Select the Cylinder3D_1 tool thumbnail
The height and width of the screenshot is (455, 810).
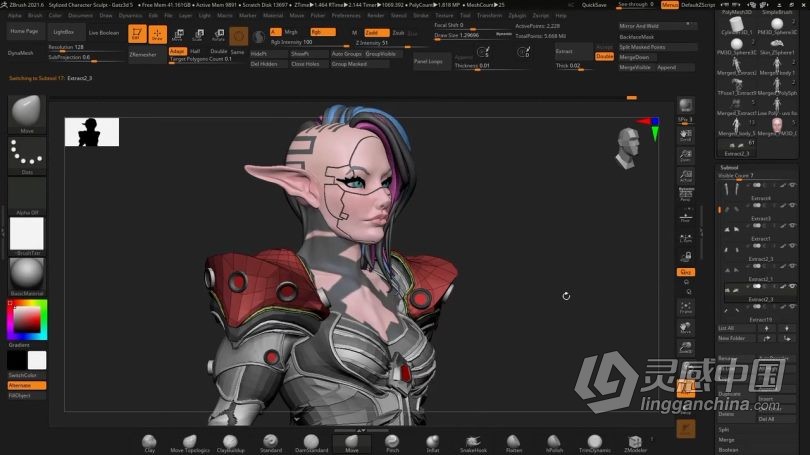[x=737, y=26]
